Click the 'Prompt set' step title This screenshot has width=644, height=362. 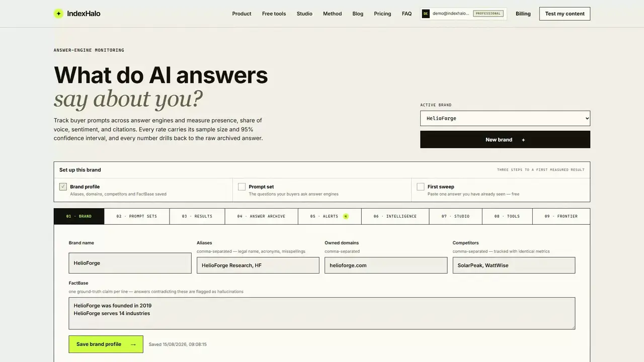click(x=261, y=187)
